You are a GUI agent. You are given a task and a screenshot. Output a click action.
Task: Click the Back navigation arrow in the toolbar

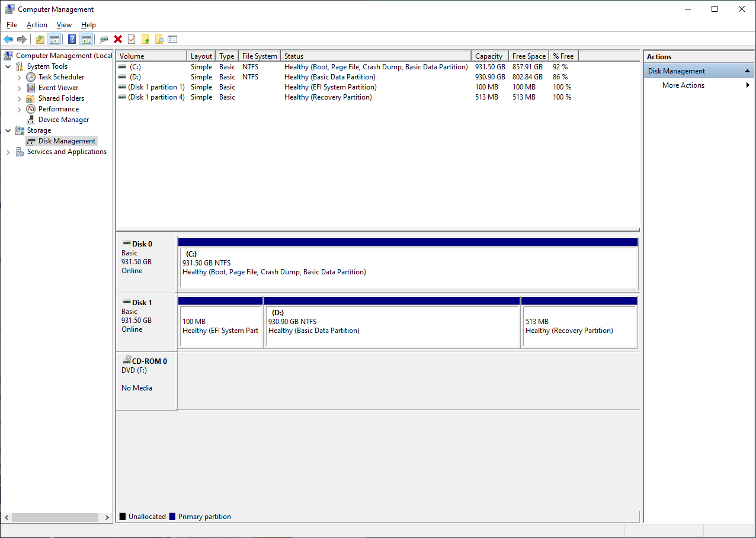[x=8, y=39]
